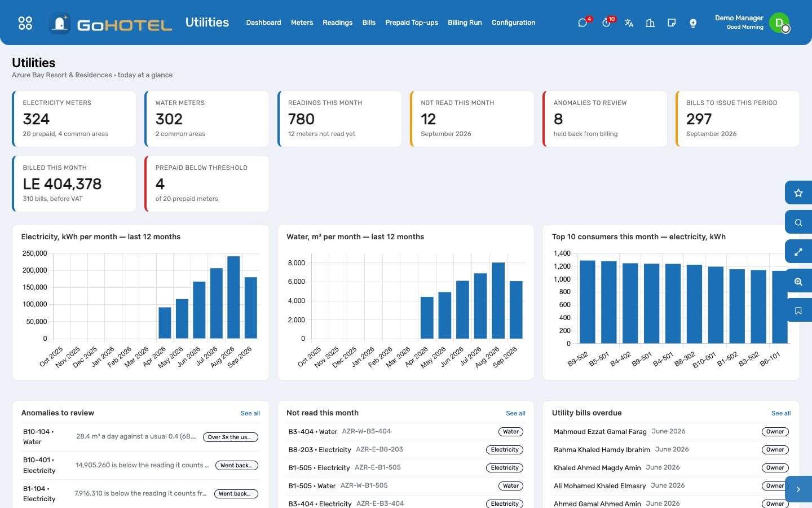Open the Demo Manager avatar
The height and width of the screenshot is (508, 812).
pos(779,23)
